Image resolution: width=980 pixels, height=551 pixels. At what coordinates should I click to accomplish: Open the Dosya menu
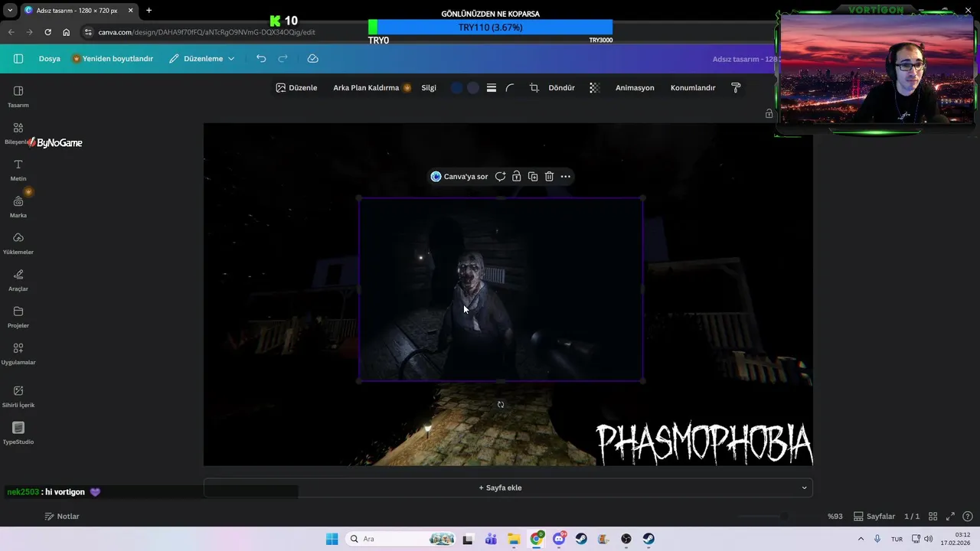(x=50, y=59)
